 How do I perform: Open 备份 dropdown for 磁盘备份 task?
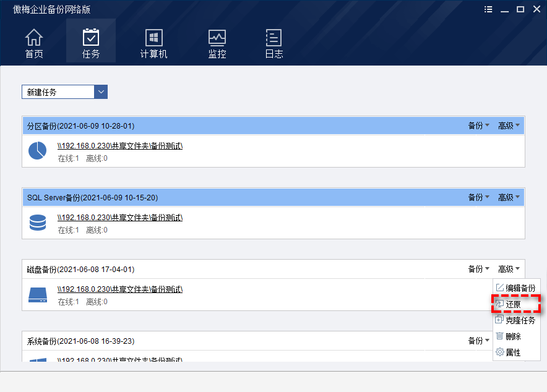coord(478,269)
